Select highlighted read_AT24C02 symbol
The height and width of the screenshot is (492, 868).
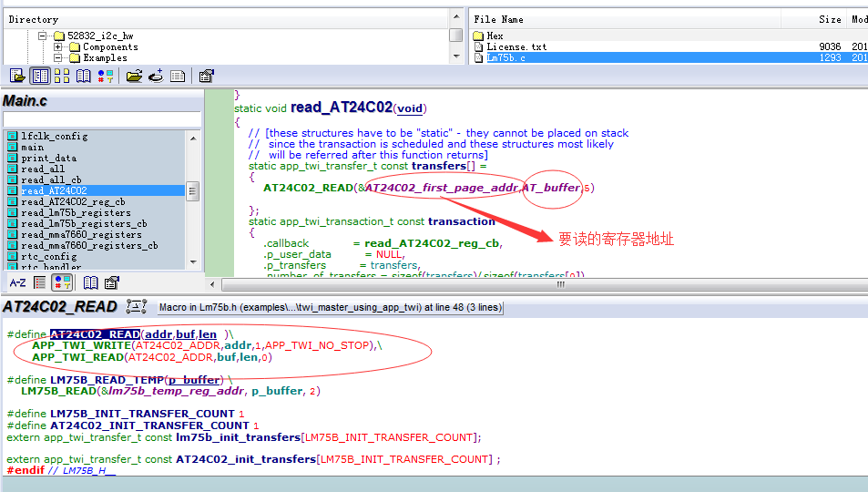point(54,190)
